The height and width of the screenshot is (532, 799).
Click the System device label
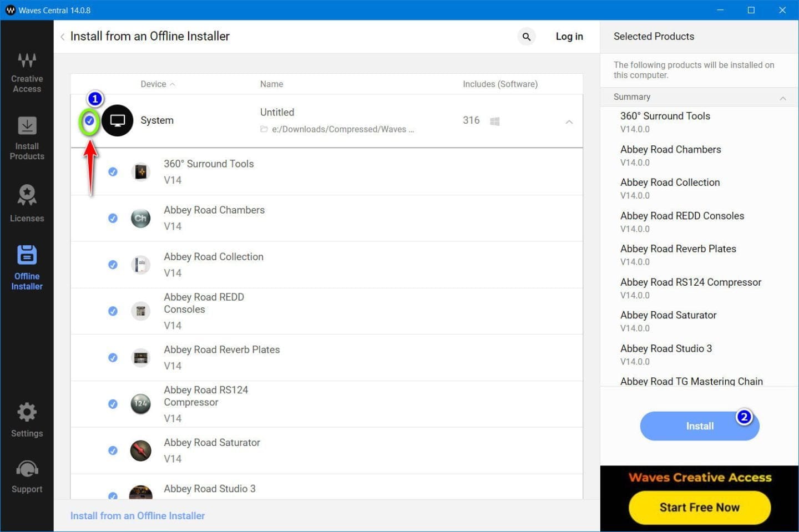pos(157,120)
